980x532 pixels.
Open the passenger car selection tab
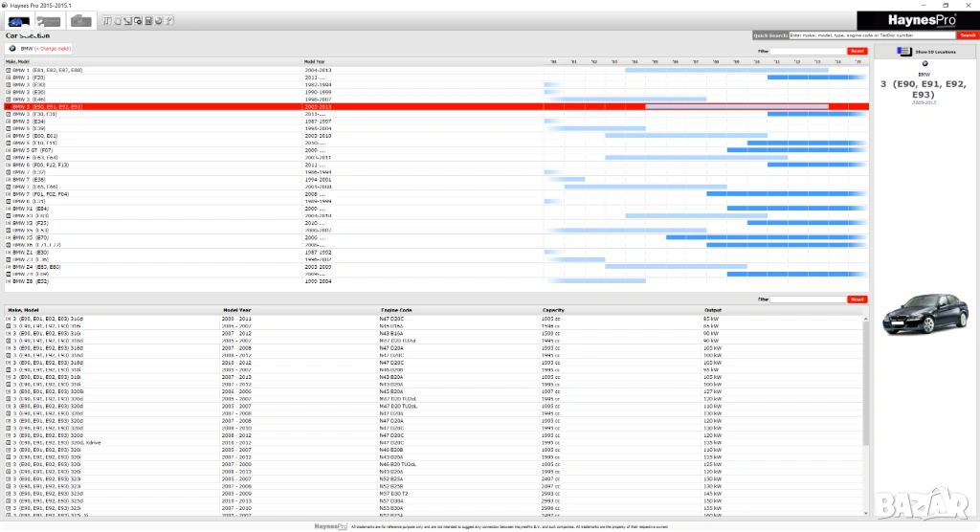click(17, 20)
